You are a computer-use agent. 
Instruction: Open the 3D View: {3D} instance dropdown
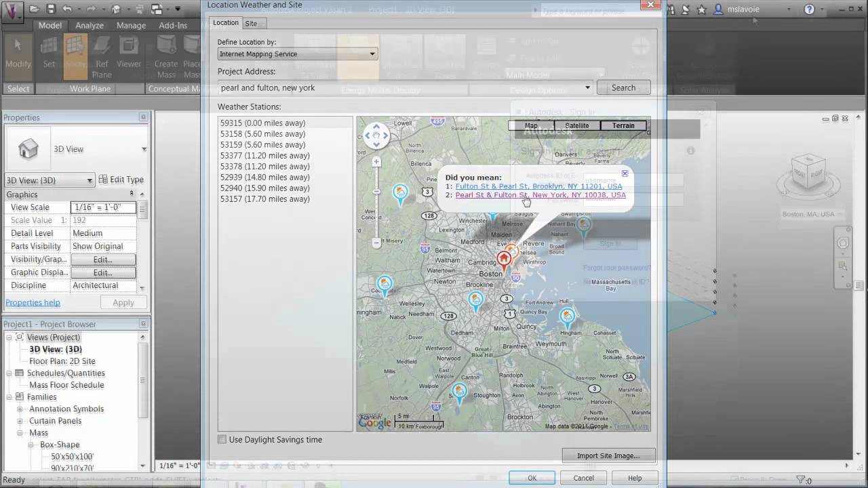[x=49, y=180]
